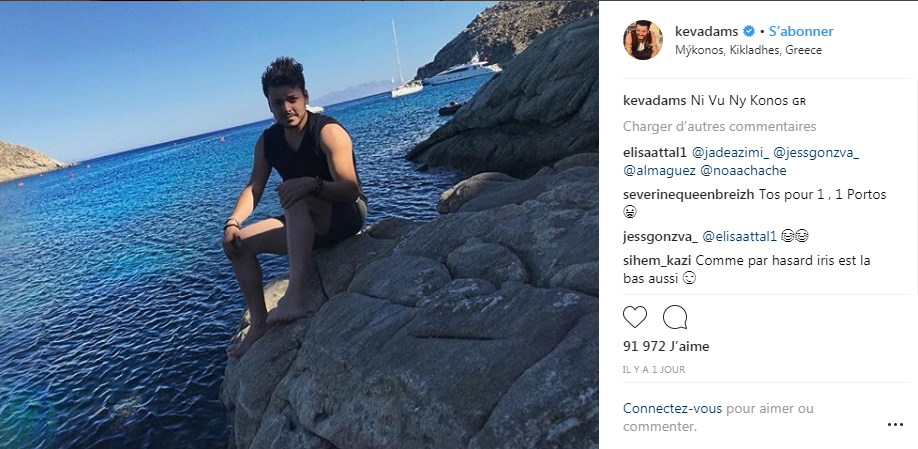
Task: Open the @noaachache mention
Action: point(744,171)
